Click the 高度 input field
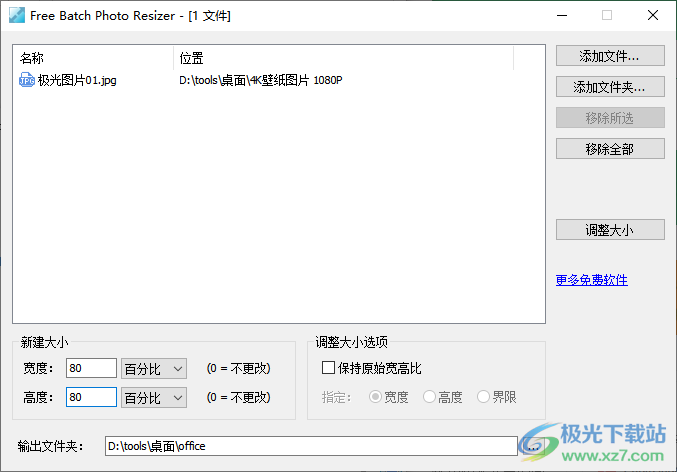Viewport: 677px width, 472px height. pyautogui.click(x=91, y=397)
